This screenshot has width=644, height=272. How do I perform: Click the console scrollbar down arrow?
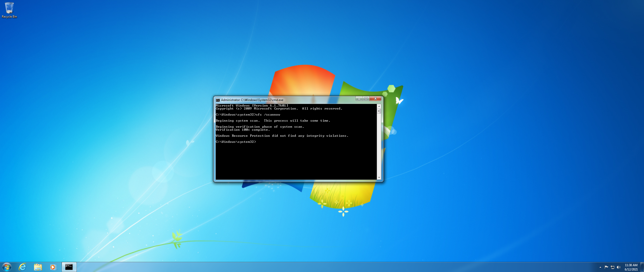pyautogui.click(x=379, y=178)
